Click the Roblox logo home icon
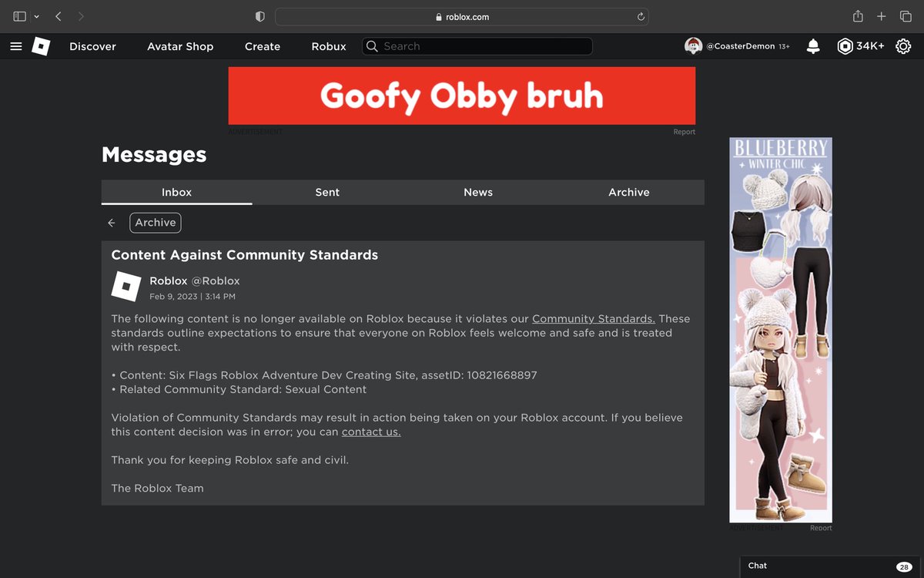 [41, 46]
